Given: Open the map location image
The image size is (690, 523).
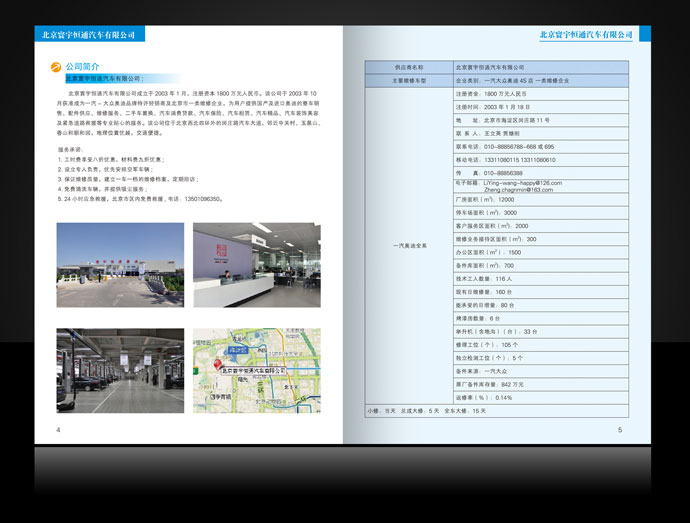Looking at the screenshot, I should point(257,370).
